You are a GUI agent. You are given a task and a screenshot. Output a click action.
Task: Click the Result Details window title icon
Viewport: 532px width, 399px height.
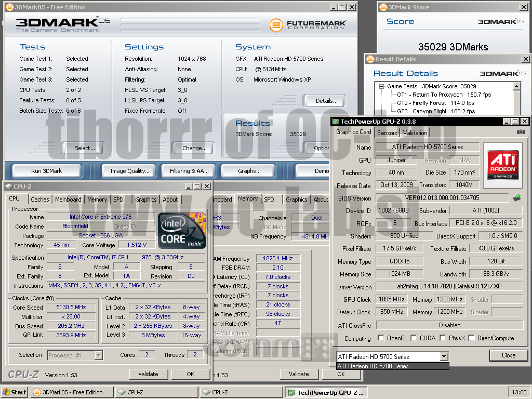pyautogui.click(x=370, y=59)
